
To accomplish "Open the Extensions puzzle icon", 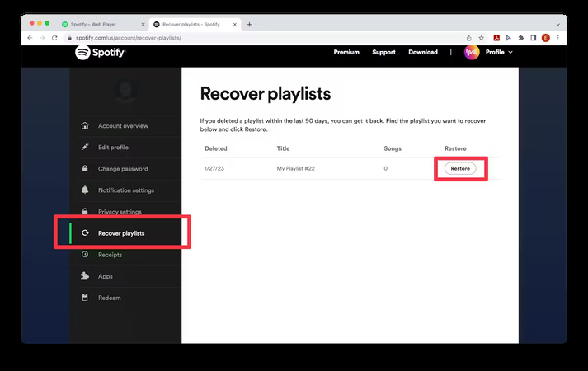I will (x=521, y=38).
